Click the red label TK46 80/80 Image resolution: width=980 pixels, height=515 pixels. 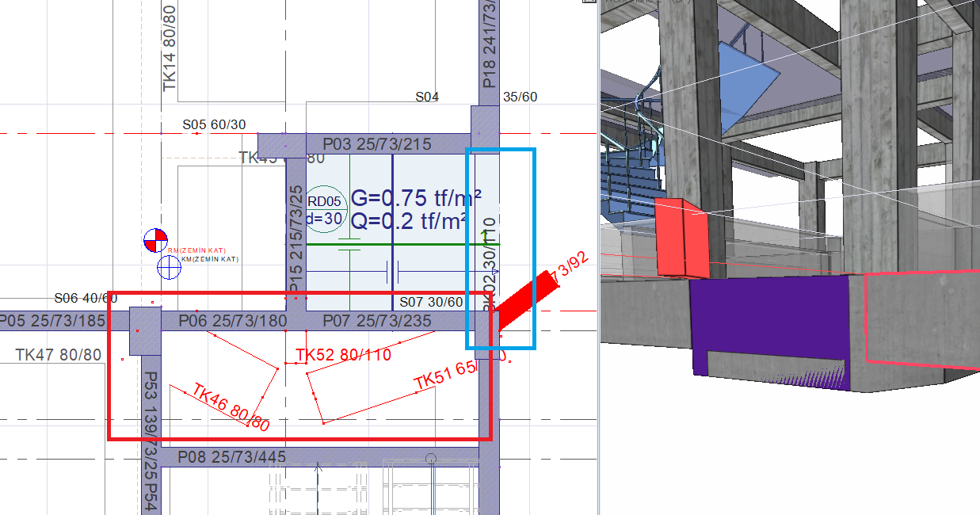[x=231, y=409]
